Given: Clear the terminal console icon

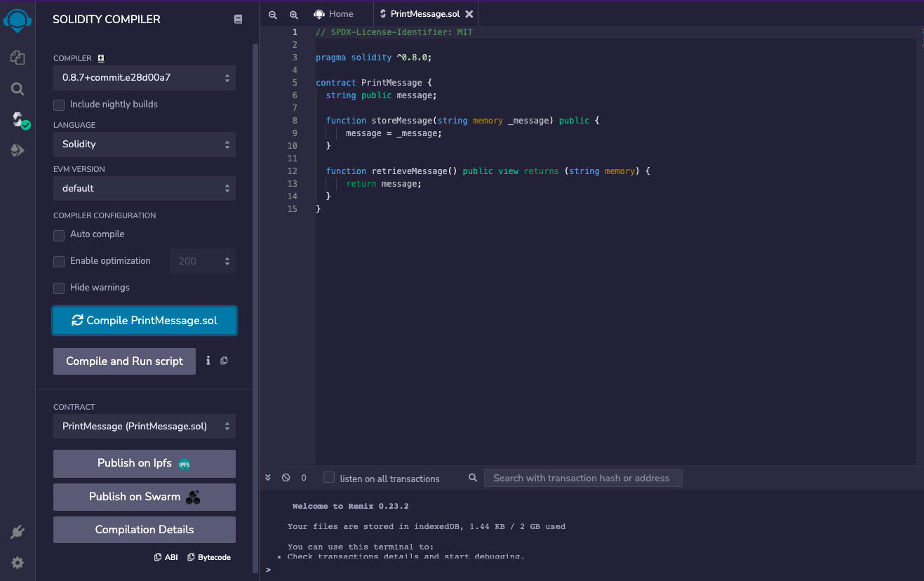Looking at the screenshot, I should click(x=286, y=477).
